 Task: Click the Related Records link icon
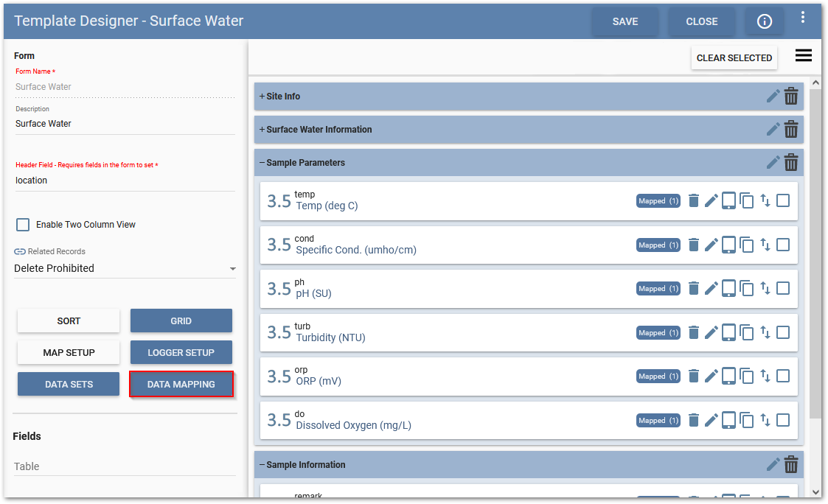point(20,251)
